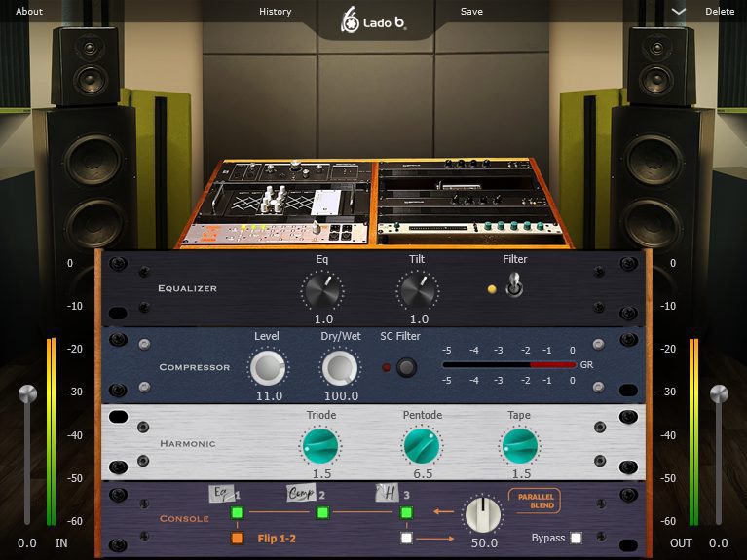Viewport: 747px width, 560px height.
Task: Click the Triode harmonic knob
Action: coord(321,447)
